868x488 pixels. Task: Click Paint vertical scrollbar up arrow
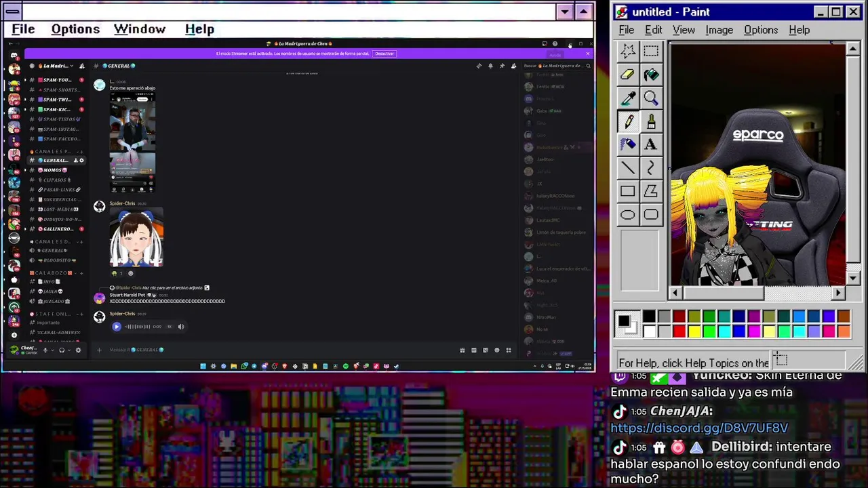(x=853, y=49)
